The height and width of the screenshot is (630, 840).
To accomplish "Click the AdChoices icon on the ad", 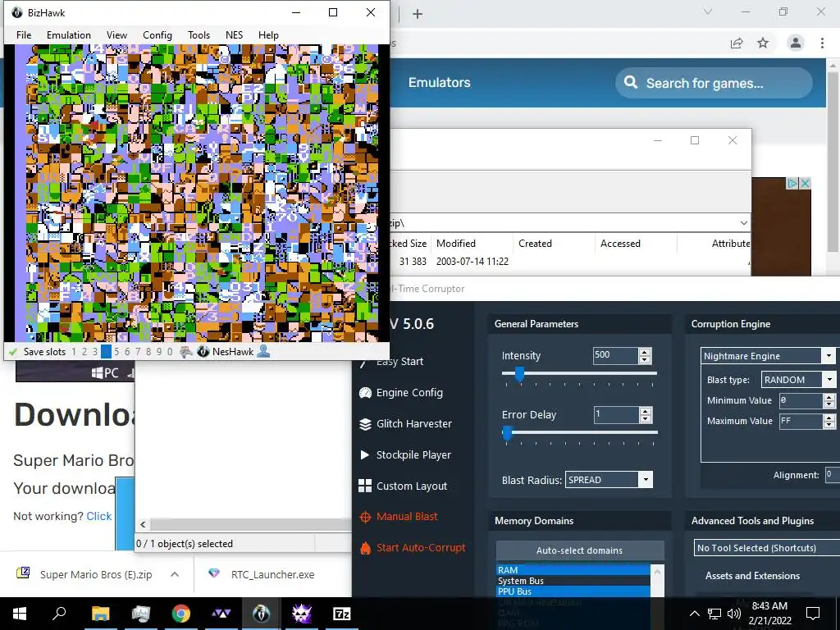I will click(x=792, y=183).
